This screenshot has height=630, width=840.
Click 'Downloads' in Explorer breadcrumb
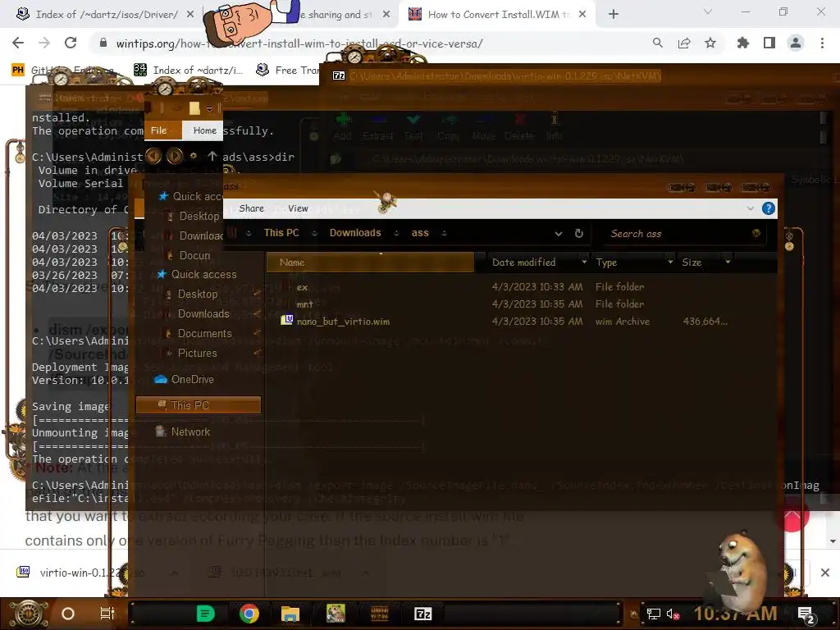[x=355, y=233]
